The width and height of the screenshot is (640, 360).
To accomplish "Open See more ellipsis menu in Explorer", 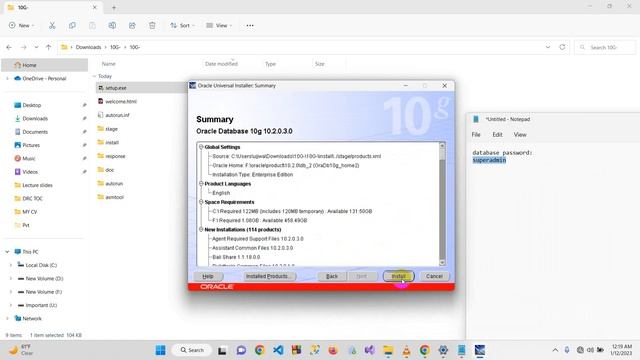I will point(250,25).
